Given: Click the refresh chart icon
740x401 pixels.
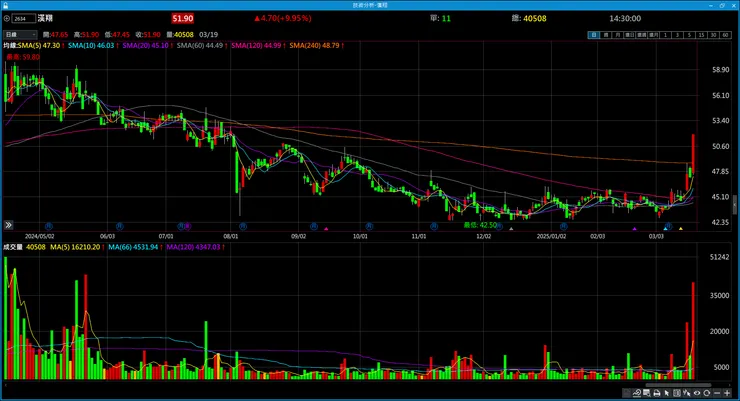Looking at the screenshot, I should point(706,393).
